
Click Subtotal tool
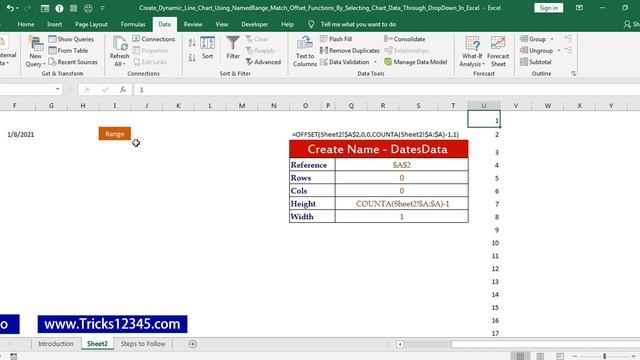coord(536,62)
